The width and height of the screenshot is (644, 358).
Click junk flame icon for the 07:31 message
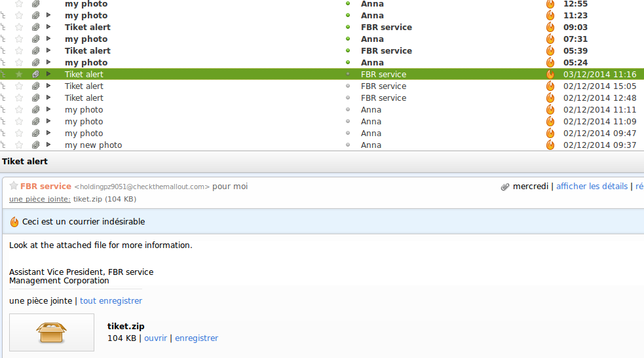pyautogui.click(x=550, y=39)
